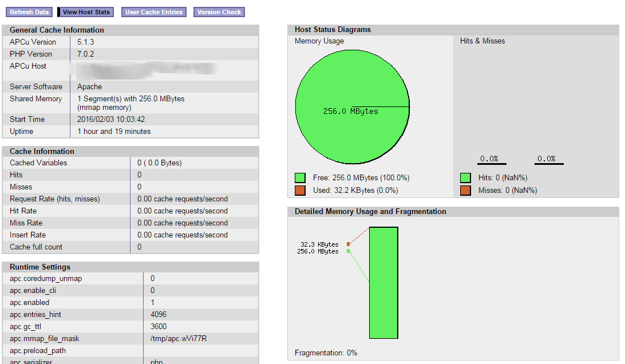
Task: Click the apc.entries_hint value 4096
Action: click(x=159, y=314)
